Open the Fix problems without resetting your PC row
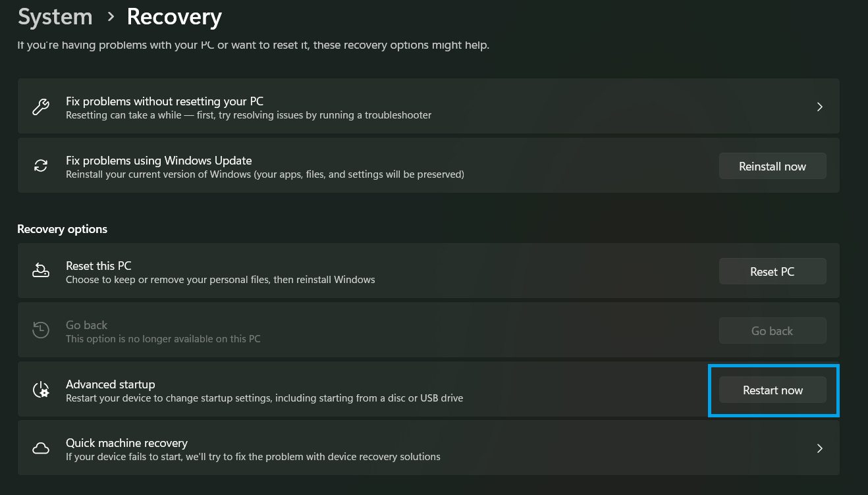 [x=428, y=107]
